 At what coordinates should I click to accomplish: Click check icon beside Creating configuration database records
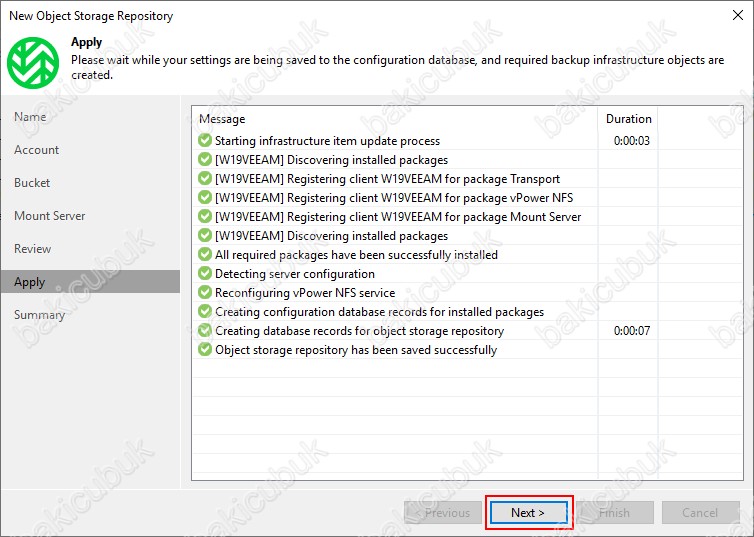coord(205,312)
